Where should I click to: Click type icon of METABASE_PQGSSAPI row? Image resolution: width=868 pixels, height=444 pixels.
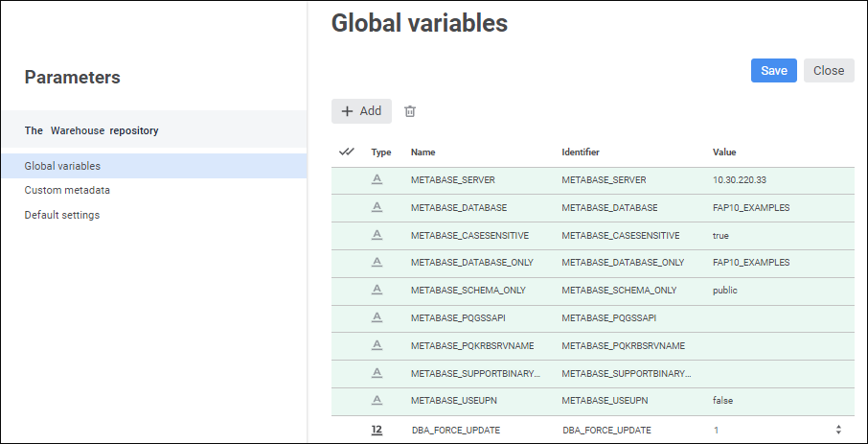point(377,317)
